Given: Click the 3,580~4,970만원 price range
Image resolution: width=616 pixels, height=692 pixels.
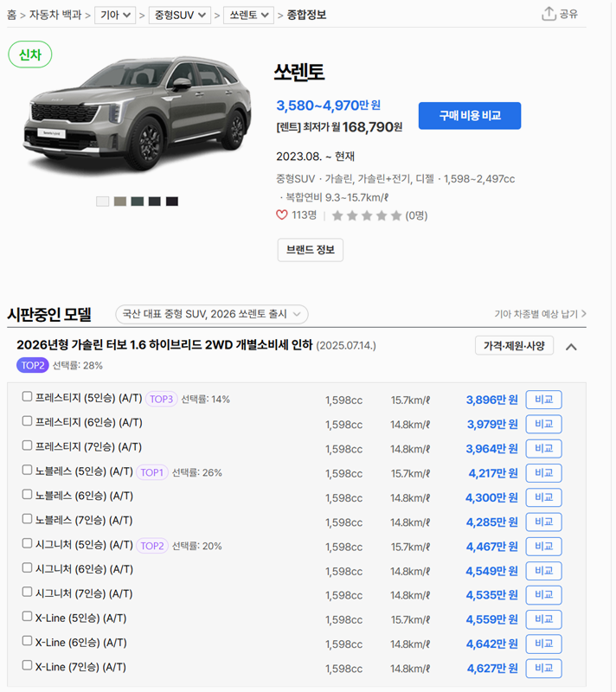Looking at the screenshot, I should click(x=328, y=106).
